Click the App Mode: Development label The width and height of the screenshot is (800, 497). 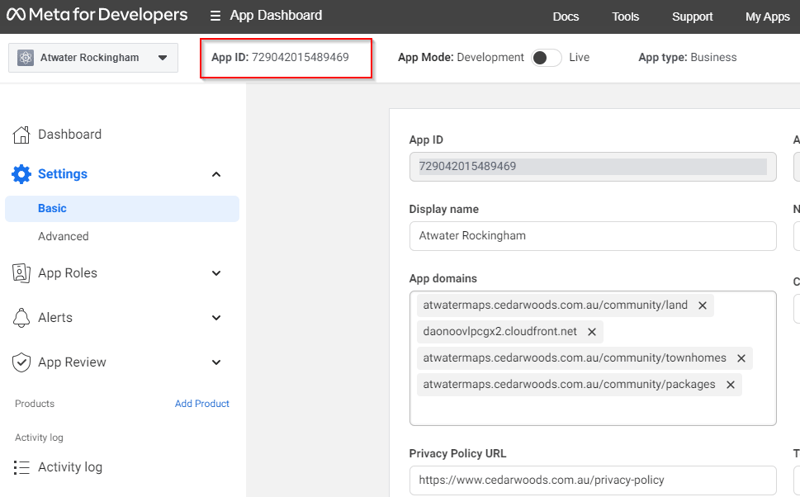click(461, 57)
